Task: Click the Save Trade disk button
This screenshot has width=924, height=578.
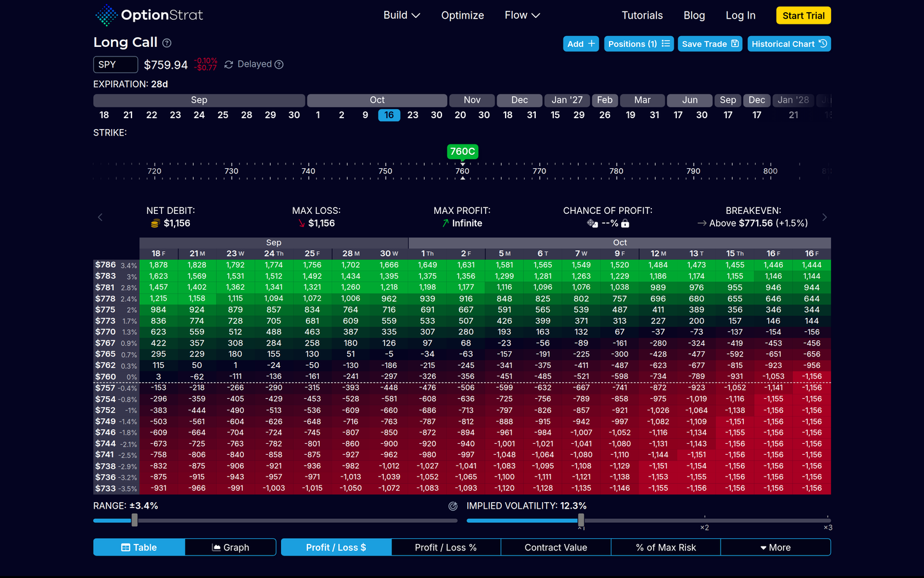Action: [x=710, y=44]
